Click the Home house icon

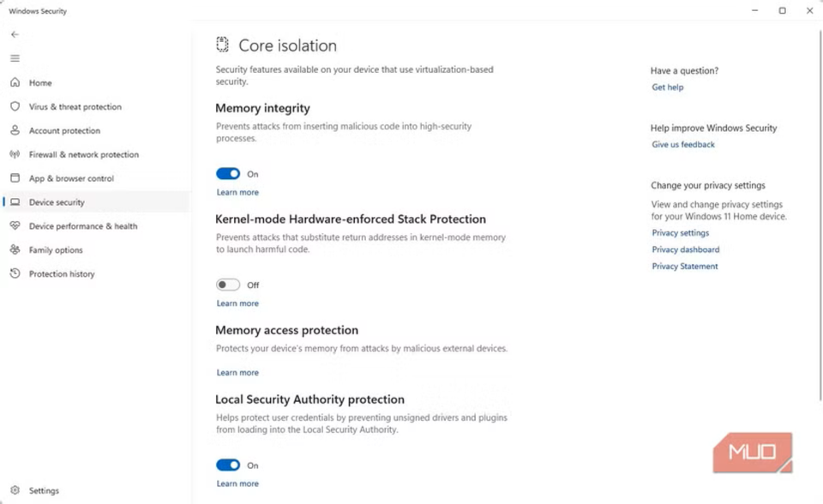[15, 83]
